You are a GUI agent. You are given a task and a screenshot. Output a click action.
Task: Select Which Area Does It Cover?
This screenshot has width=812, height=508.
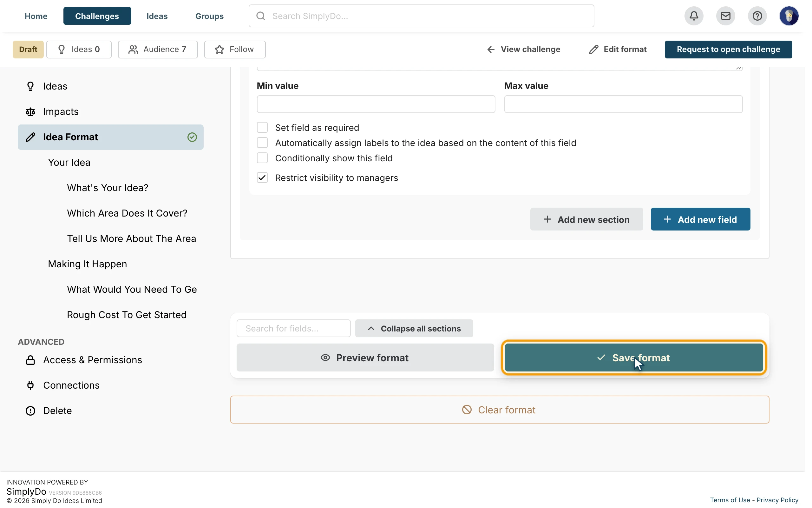click(127, 213)
